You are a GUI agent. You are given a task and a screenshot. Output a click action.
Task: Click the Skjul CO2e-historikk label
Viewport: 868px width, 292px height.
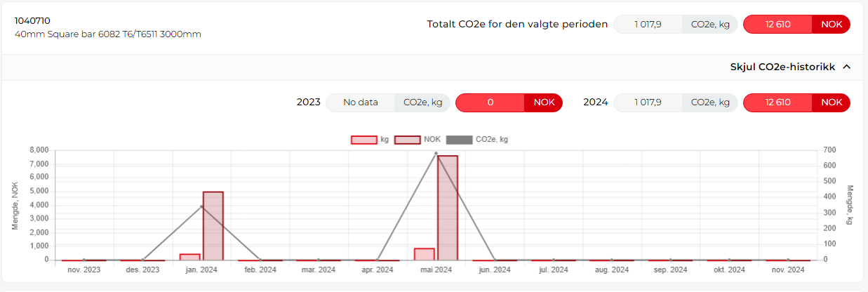tap(782, 67)
